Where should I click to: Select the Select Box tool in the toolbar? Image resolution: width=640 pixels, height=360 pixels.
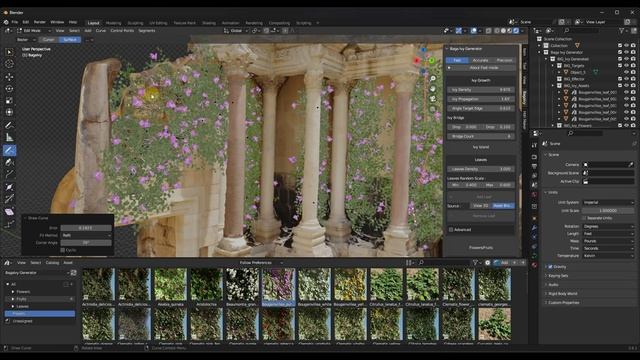coord(9,52)
